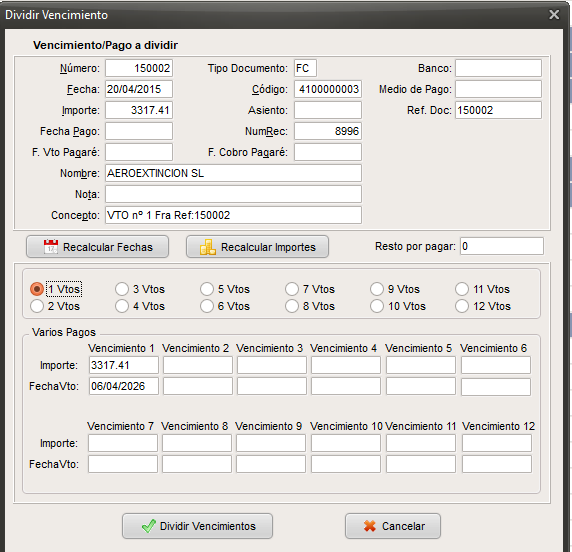
Task: Click the calendar icon on Recalcular Fechas
Action: [51, 247]
